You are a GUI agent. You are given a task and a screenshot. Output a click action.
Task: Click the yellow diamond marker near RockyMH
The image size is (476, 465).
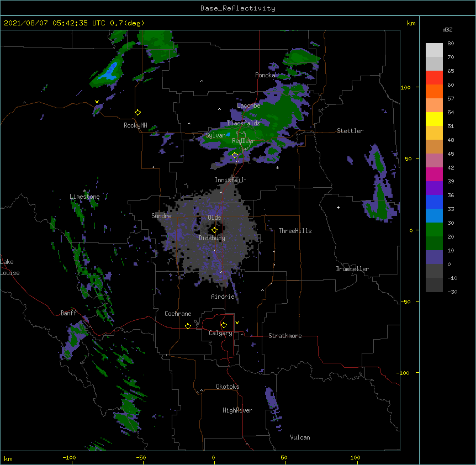tap(137, 113)
